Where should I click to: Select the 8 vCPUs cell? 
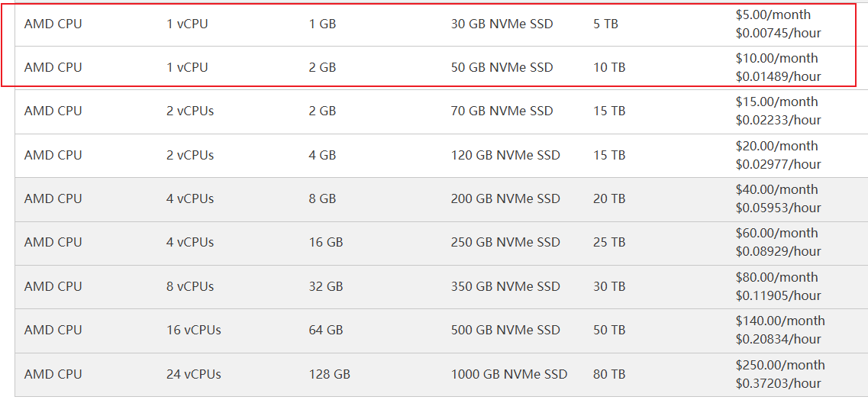pyautogui.click(x=190, y=286)
